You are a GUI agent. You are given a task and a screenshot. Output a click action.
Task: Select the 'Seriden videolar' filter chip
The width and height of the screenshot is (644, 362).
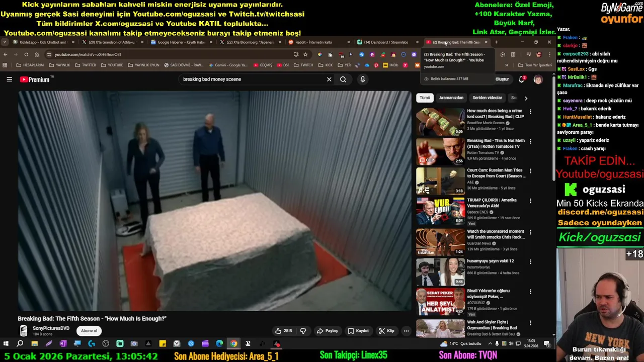[487, 98]
